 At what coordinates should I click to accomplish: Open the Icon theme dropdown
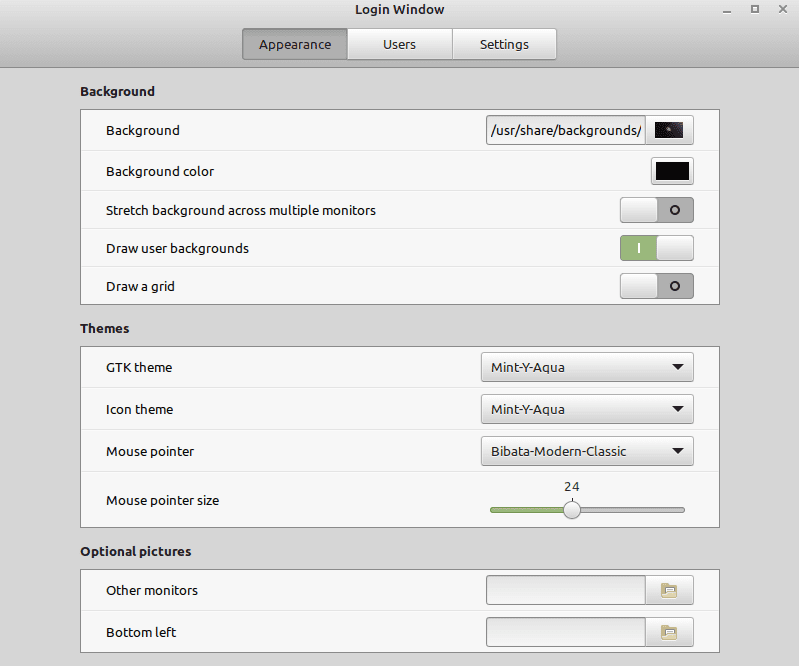tap(587, 409)
